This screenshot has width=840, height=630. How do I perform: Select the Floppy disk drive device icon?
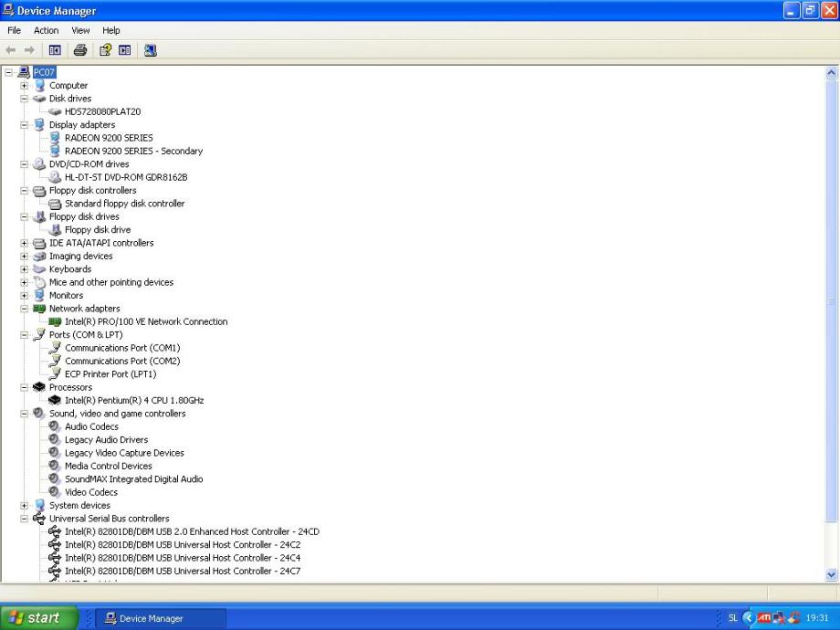coord(55,230)
